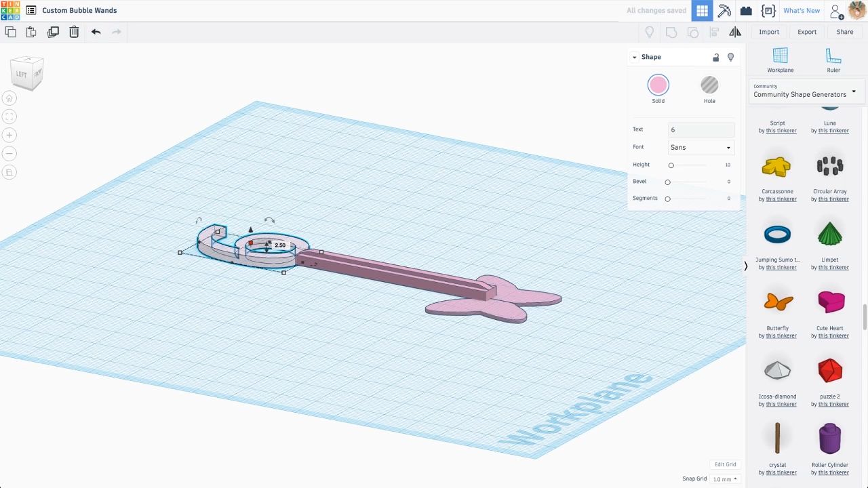Image resolution: width=868 pixels, height=488 pixels.
Task: Click the shapes panel scrollbar
Action: (864, 316)
